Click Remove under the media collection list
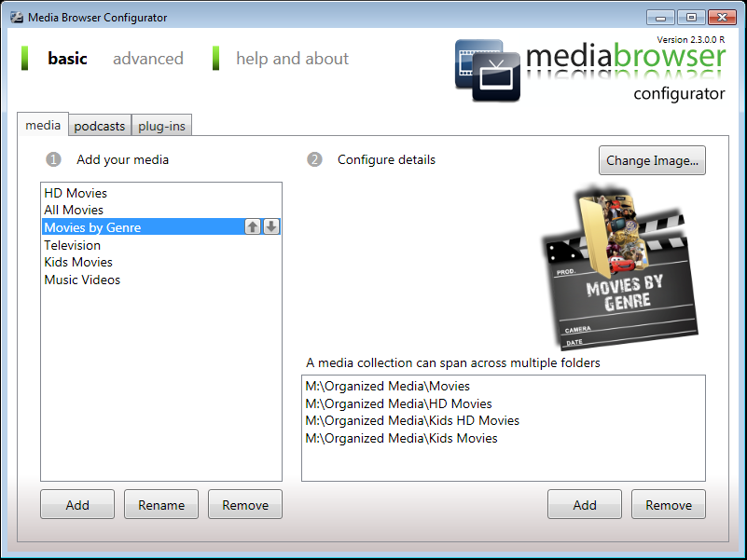 (245, 505)
